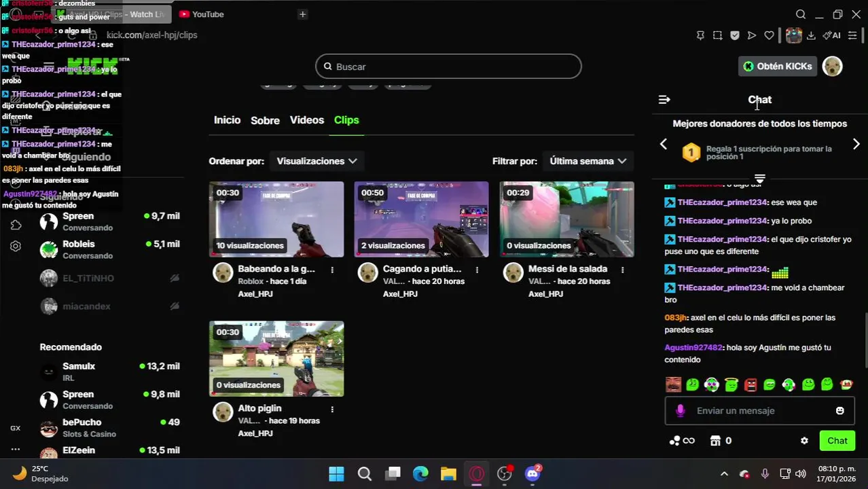The height and width of the screenshot is (489, 868).
Task: Open Windows taskbar search
Action: click(x=365, y=473)
